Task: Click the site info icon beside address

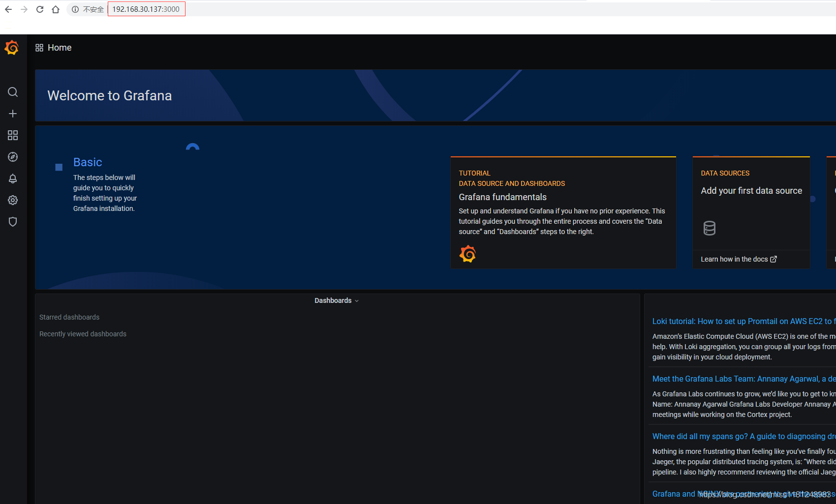Action: 75,9
